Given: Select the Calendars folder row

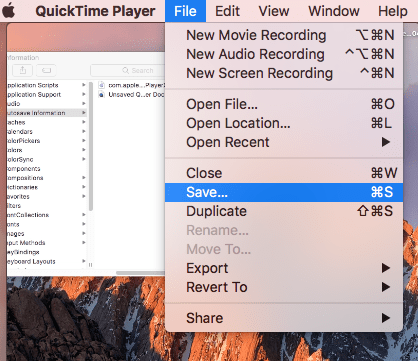Looking at the screenshot, I should click(x=46, y=132).
